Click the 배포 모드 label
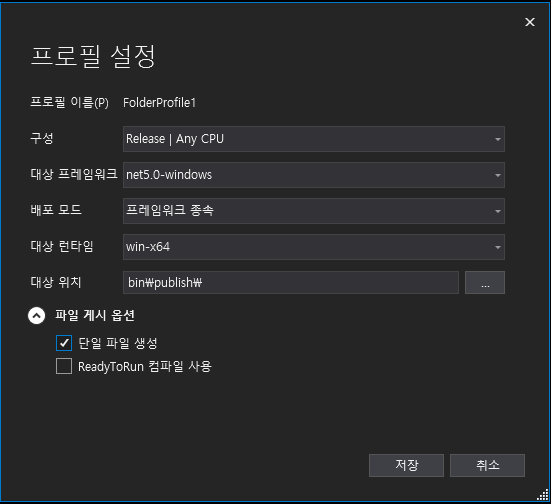Viewport: 551px width, 504px height. pos(56,210)
